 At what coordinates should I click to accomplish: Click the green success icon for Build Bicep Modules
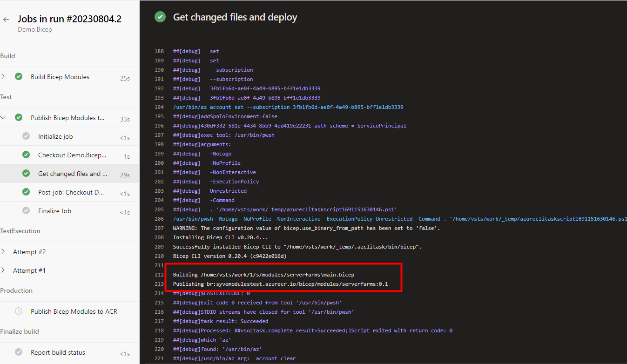coord(19,77)
